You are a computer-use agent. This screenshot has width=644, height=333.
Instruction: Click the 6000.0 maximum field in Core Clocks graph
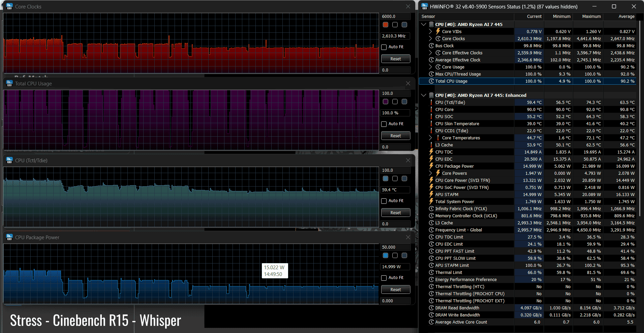(x=396, y=16)
